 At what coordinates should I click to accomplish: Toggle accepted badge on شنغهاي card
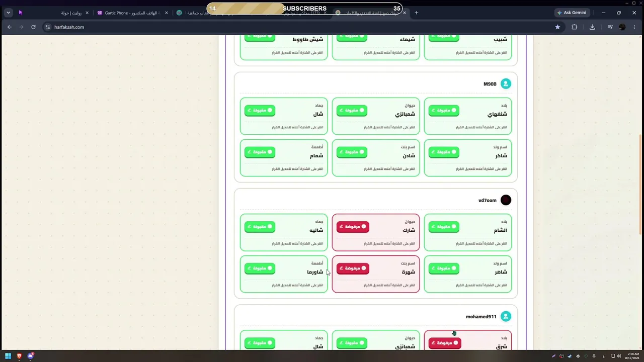coord(444,110)
